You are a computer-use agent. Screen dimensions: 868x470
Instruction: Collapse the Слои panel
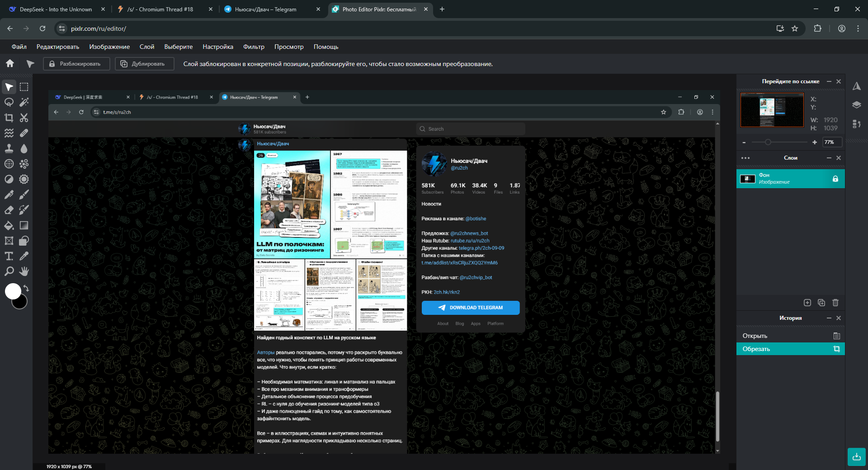pos(829,158)
